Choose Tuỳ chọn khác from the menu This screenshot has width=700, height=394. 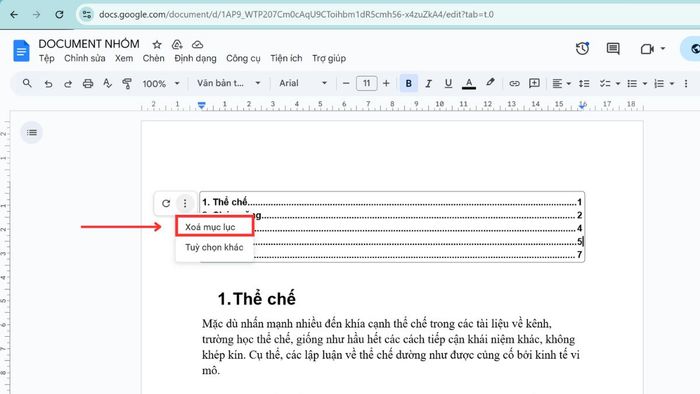point(215,247)
